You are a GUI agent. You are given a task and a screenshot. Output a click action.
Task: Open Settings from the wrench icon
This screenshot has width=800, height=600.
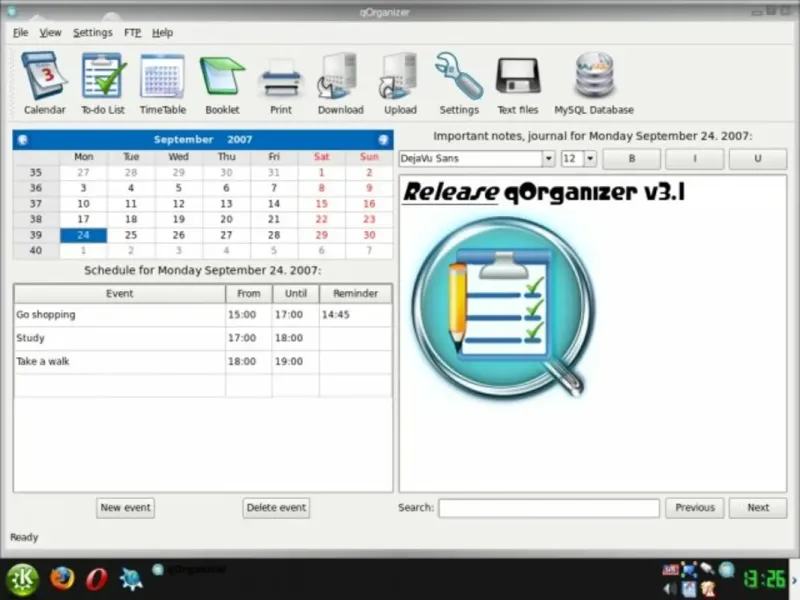pos(459,83)
